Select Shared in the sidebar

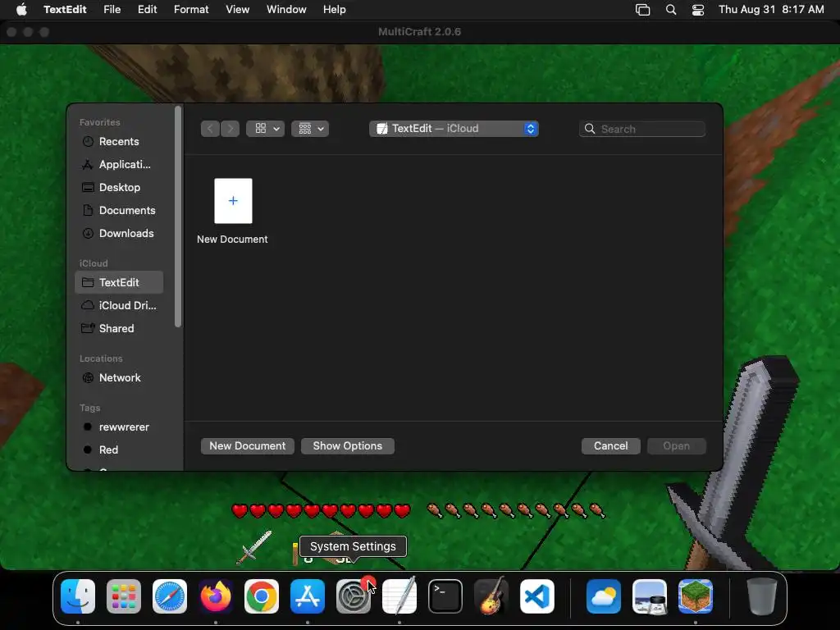click(119, 328)
